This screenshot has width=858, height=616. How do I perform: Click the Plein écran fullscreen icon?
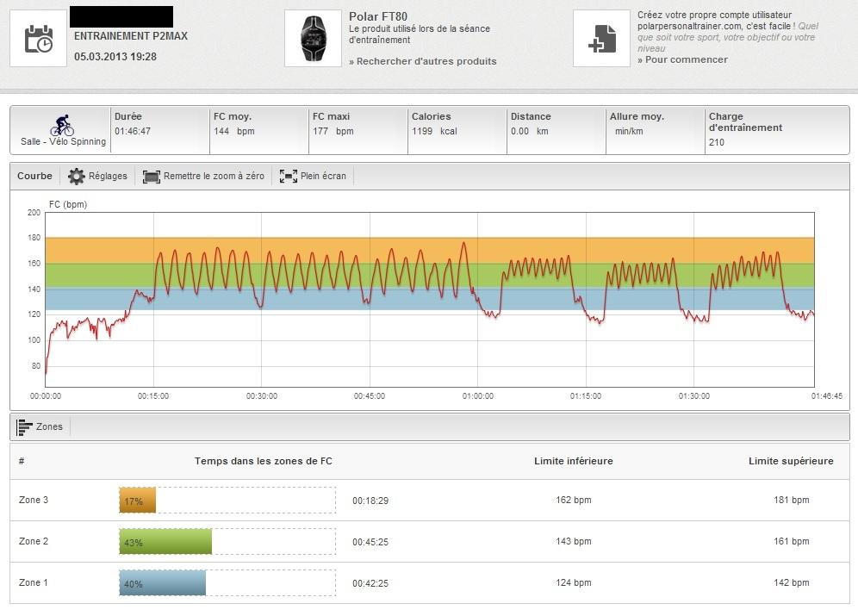pos(289,176)
